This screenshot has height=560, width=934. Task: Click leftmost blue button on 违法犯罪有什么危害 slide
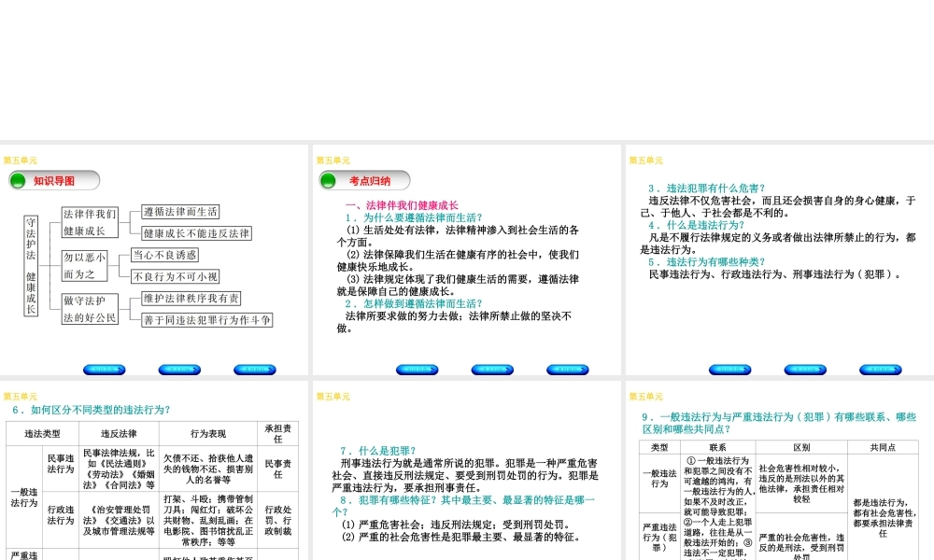point(729,370)
